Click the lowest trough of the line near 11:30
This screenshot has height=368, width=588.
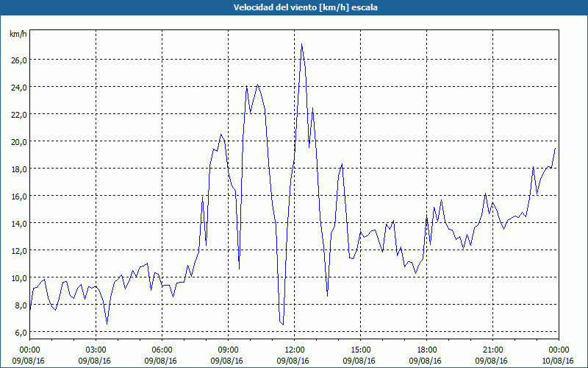(x=283, y=325)
